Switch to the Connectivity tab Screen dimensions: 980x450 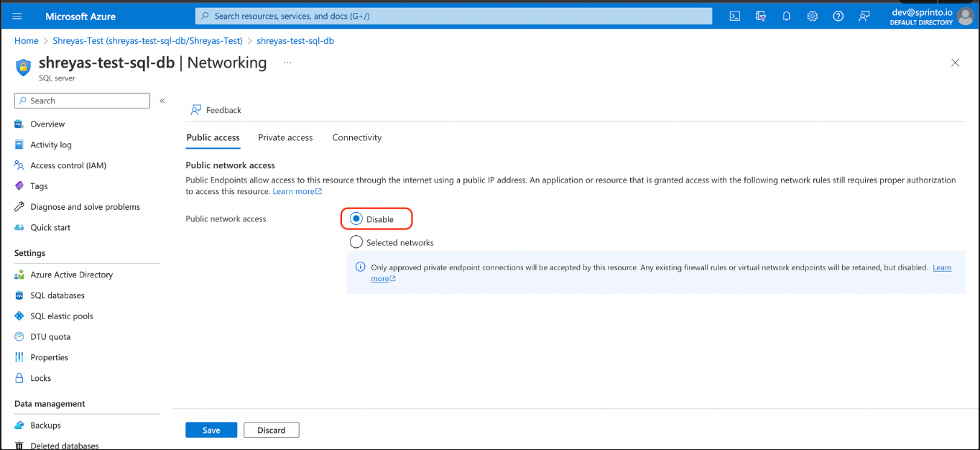pyautogui.click(x=356, y=137)
